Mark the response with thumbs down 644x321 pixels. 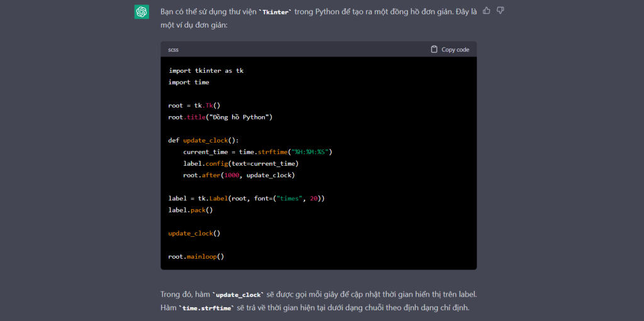tap(501, 11)
